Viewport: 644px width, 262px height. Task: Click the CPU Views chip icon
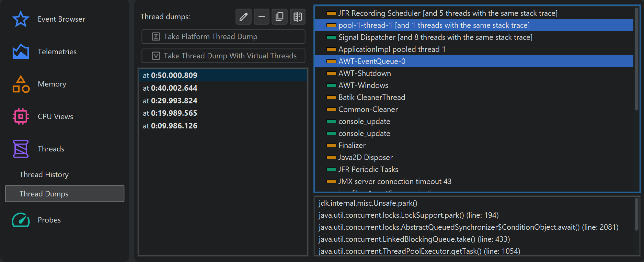click(21, 116)
